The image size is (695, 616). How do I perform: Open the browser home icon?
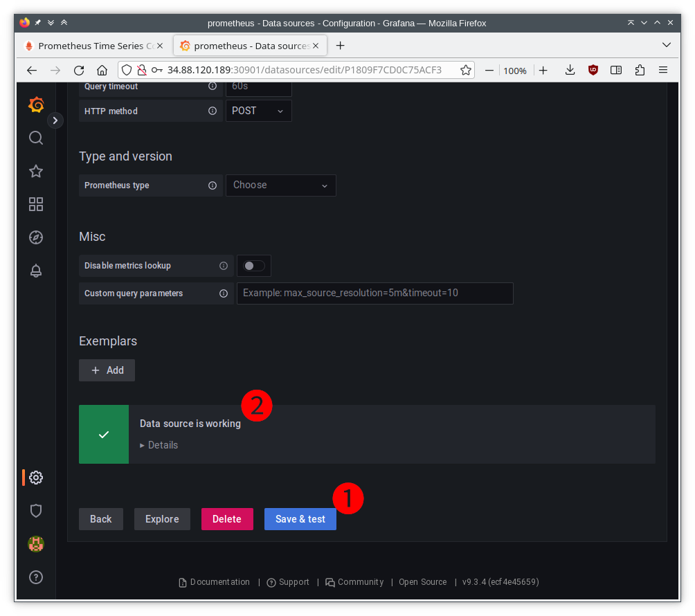102,70
